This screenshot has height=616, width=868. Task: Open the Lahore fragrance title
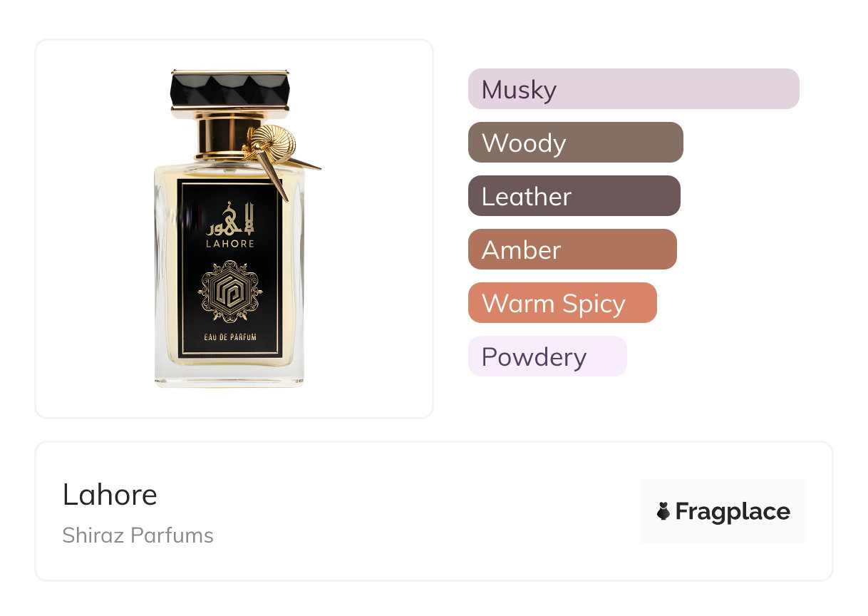110,494
